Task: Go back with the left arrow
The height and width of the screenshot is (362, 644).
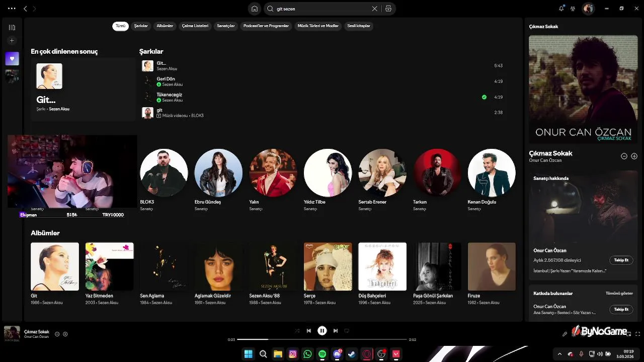Action: point(25,9)
